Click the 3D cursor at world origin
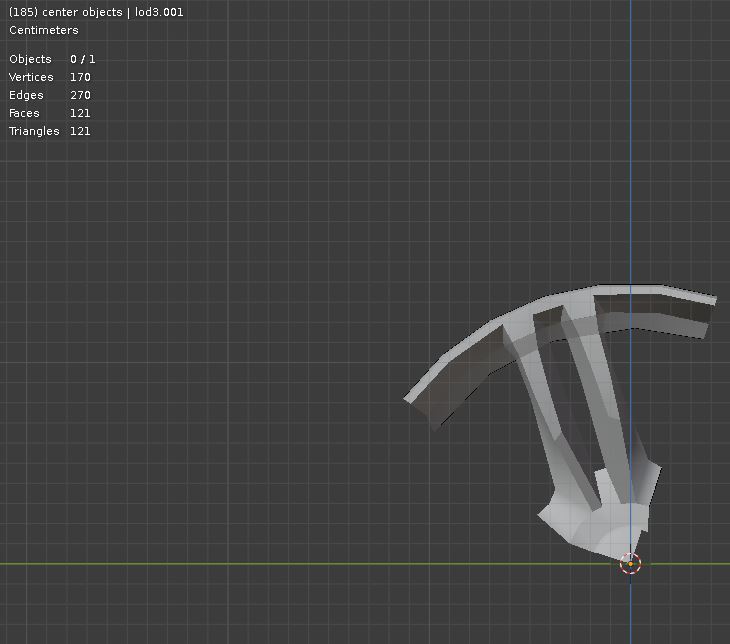The height and width of the screenshot is (644, 730). click(630, 564)
